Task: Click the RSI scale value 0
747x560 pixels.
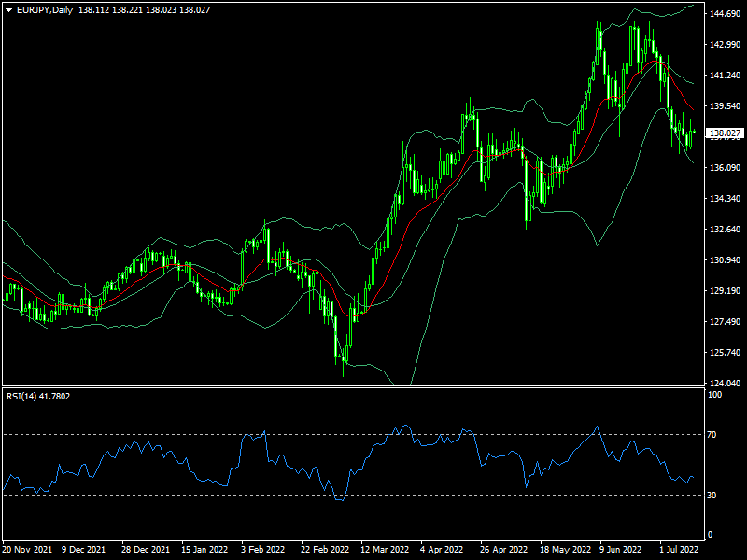Action: (x=710, y=535)
